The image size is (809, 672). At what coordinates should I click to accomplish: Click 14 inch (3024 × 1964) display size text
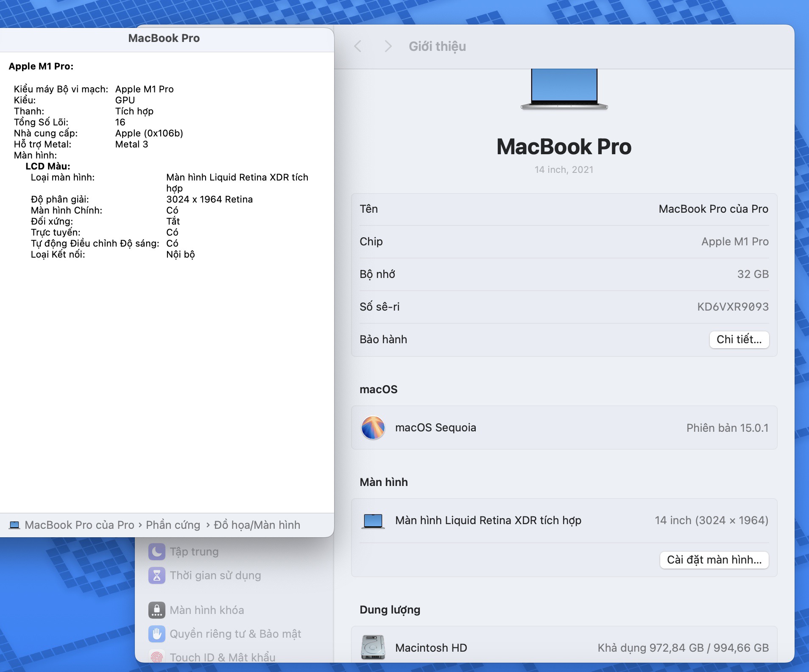tap(711, 520)
